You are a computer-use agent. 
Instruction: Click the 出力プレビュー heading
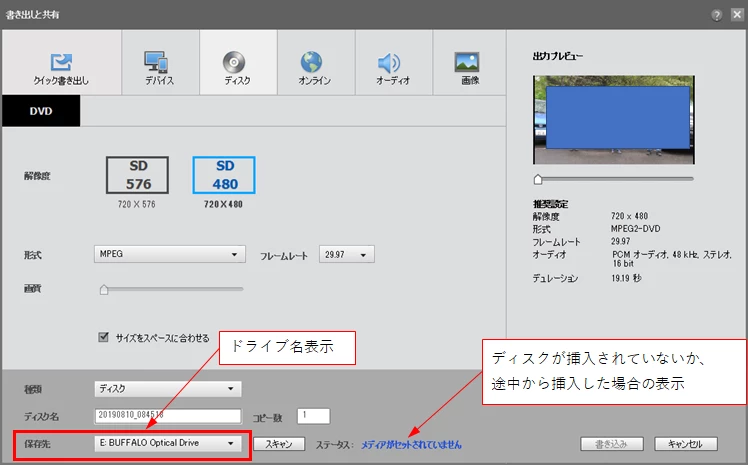tap(558, 56)
